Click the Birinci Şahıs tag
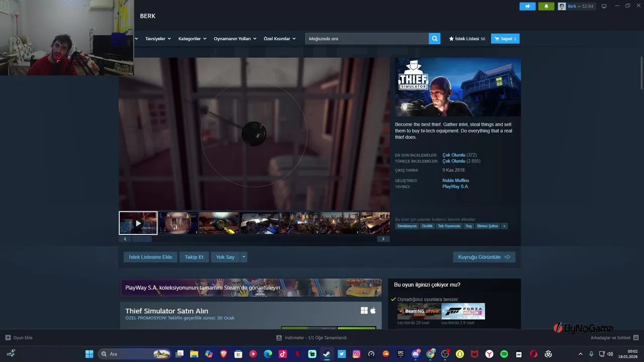This screenshot has height=362, width=644. [488, 226]
